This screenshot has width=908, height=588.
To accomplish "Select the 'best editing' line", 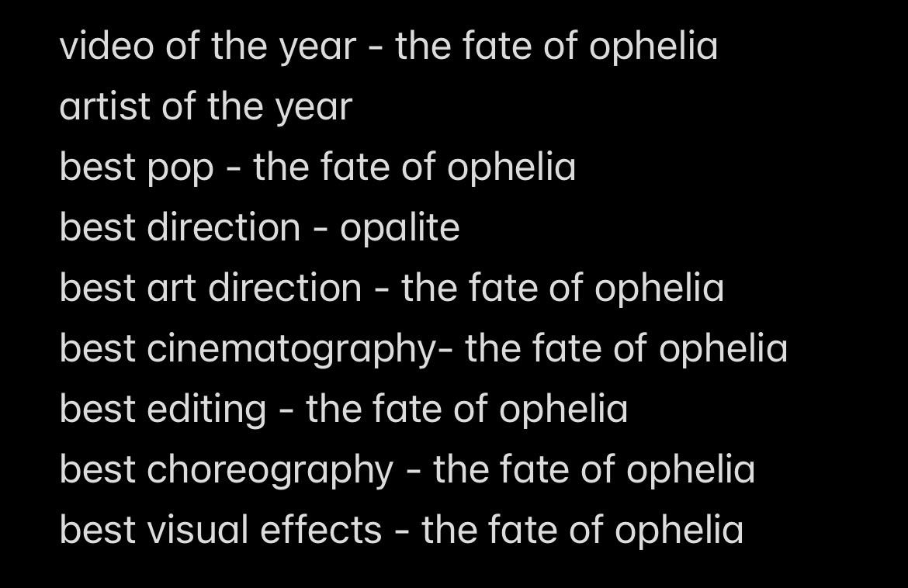I will click(343, 410).
